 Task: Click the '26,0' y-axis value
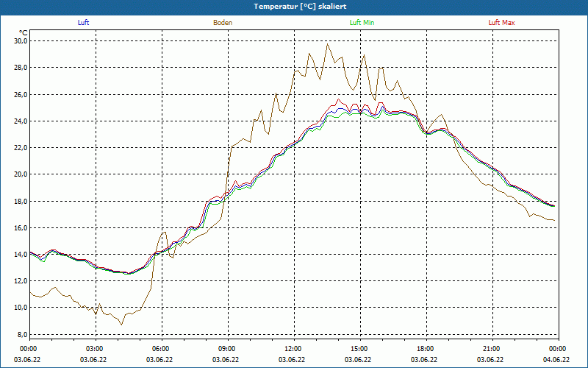(x=21, y=94)
